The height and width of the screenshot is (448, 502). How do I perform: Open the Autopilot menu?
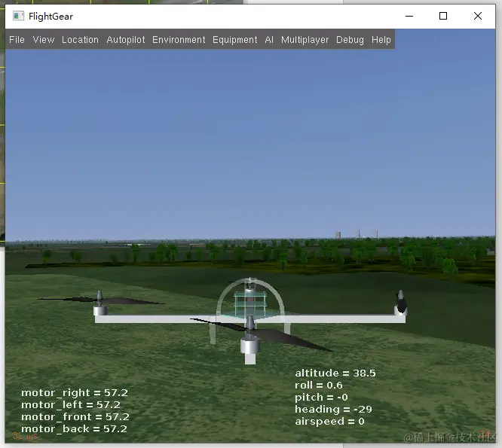click(125, 40)
